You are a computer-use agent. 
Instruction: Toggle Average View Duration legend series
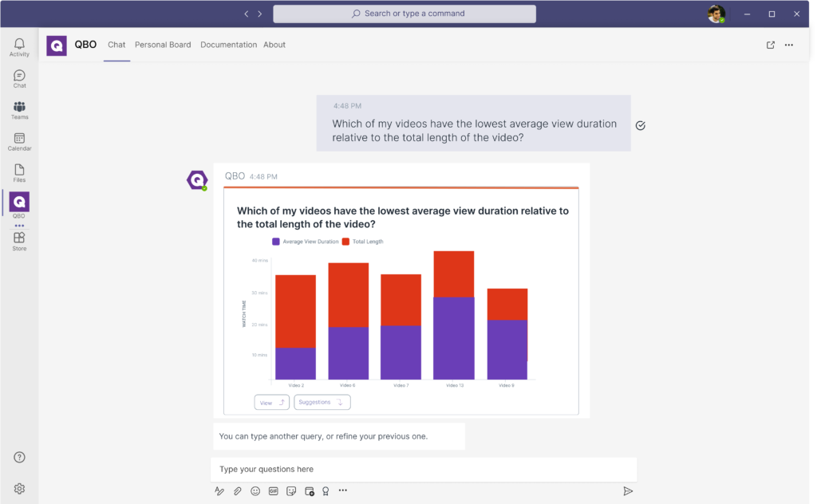tap(306, 241)
